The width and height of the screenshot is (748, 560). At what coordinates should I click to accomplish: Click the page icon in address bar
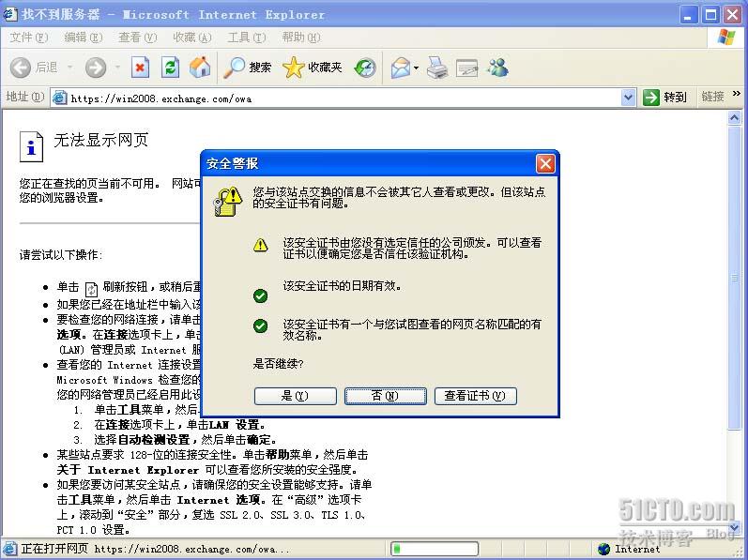coord(60,98)
